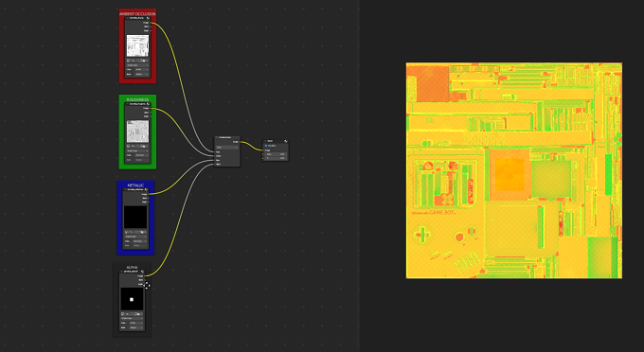
Task: Open Single Image source dropdown in Ambient Occlusion node
Action: coord(137,65)
